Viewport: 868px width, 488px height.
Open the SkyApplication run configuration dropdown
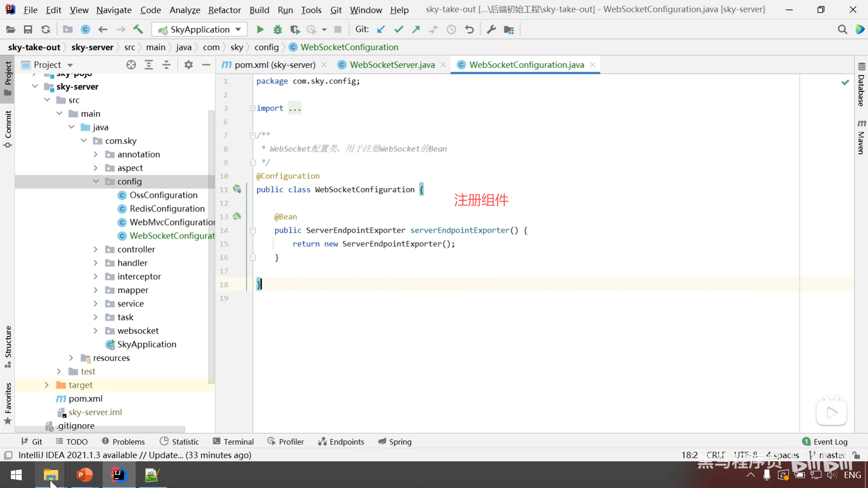click(200, 30)
